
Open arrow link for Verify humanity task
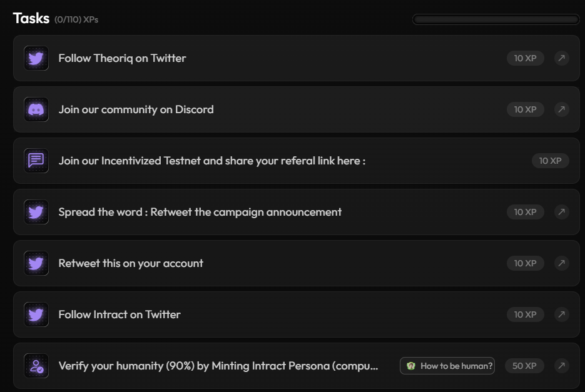click(561, 366)
